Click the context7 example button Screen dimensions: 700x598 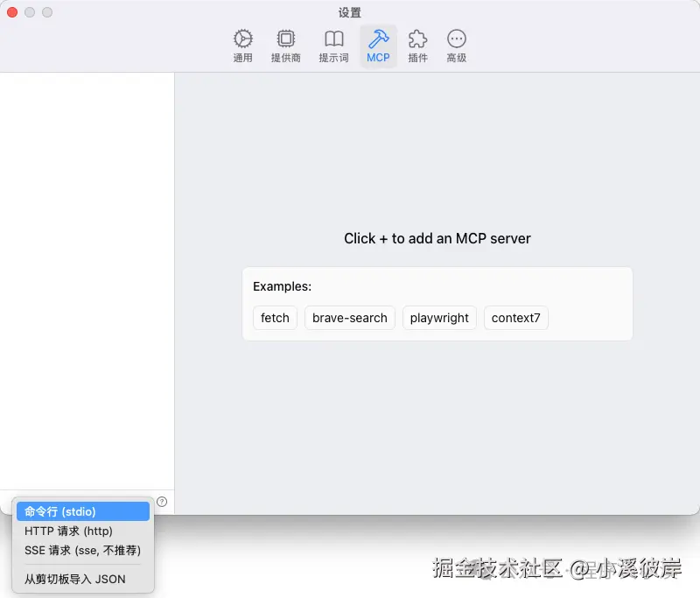[515, 318]
